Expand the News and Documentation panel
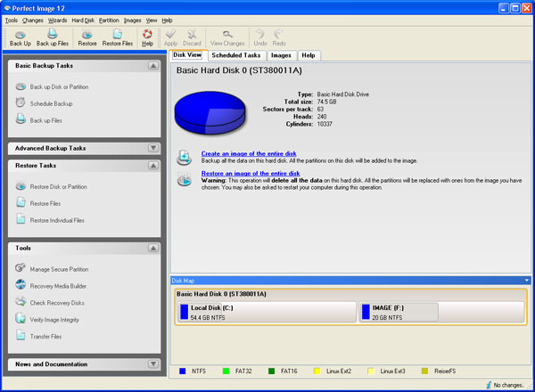Viewport: 535px width, 392px height. pos(152,364)
